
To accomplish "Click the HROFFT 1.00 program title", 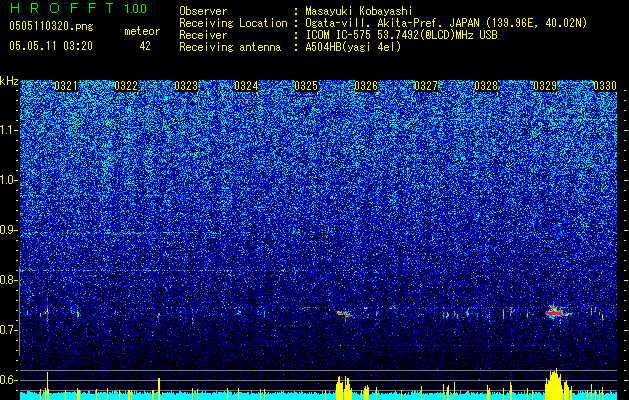I will [x=78, y=8].
